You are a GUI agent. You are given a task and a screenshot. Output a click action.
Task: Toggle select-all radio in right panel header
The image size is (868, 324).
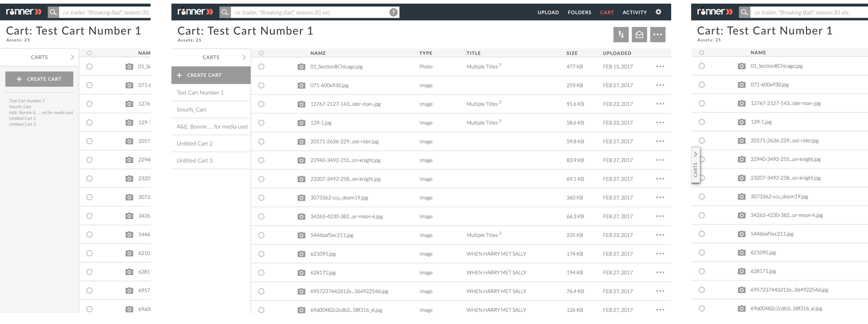702,53
